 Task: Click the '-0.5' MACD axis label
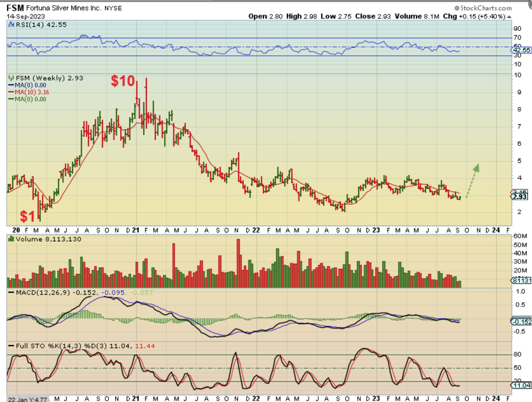[519, 332]
